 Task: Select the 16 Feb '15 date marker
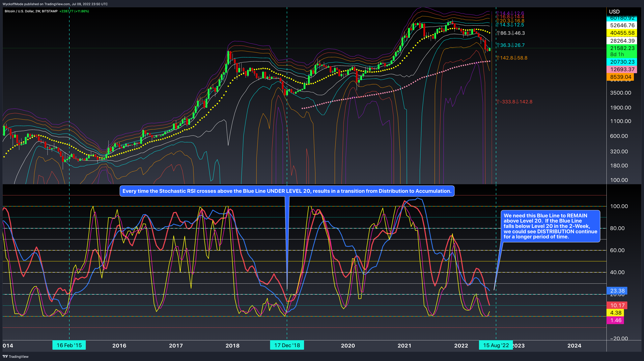69,345
